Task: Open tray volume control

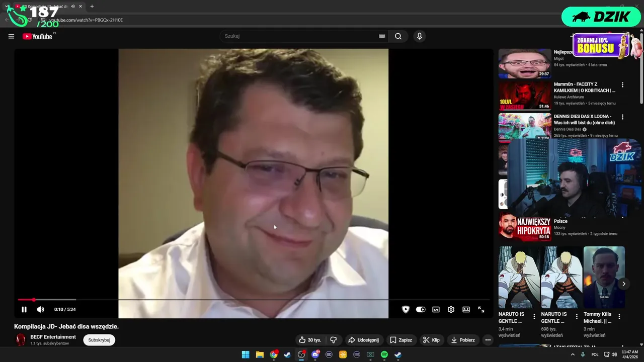Action: pyautogui.click(x=614, y=354)
